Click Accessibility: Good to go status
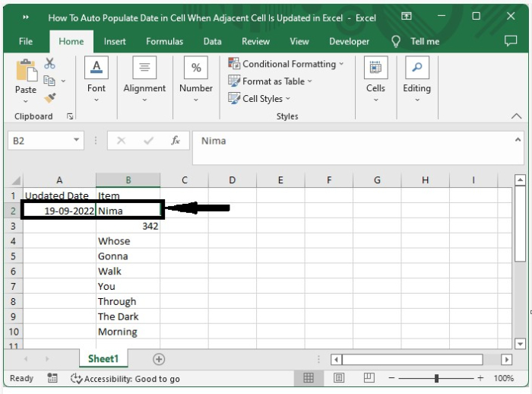This screenshot has height=394, width=532. pos(125,379)
